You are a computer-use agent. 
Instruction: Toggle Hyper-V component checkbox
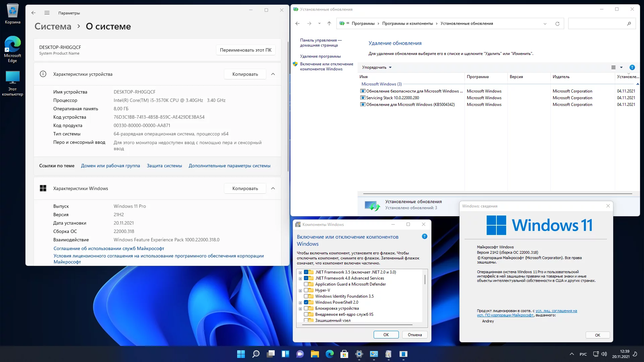[306, 290]
